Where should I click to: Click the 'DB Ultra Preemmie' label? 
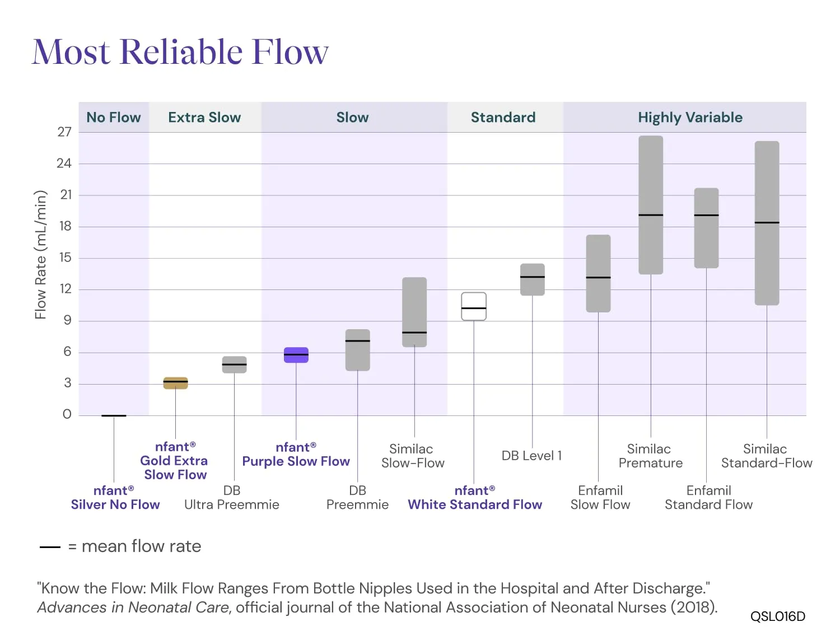click(x=232, y=497)
